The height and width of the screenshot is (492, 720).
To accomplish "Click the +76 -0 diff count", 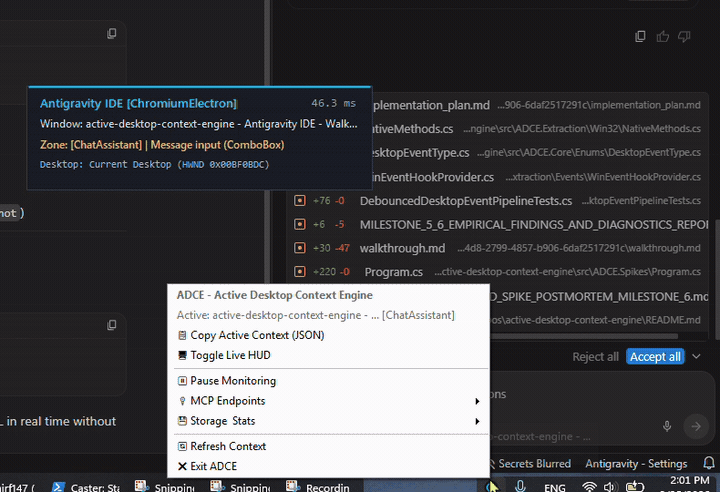I will click(x=329, y=201).
